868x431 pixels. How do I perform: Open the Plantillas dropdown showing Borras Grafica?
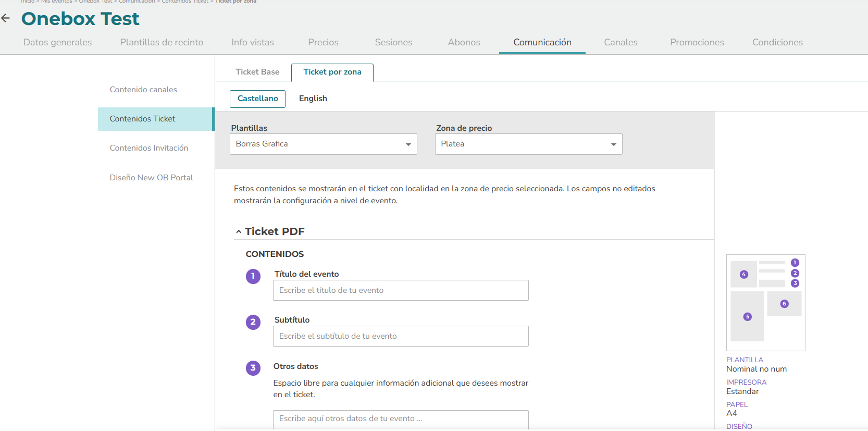pos(324,144)
